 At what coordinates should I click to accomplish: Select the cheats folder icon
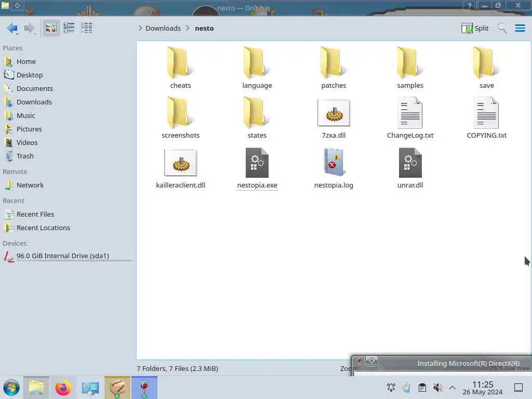click(180, 63)
